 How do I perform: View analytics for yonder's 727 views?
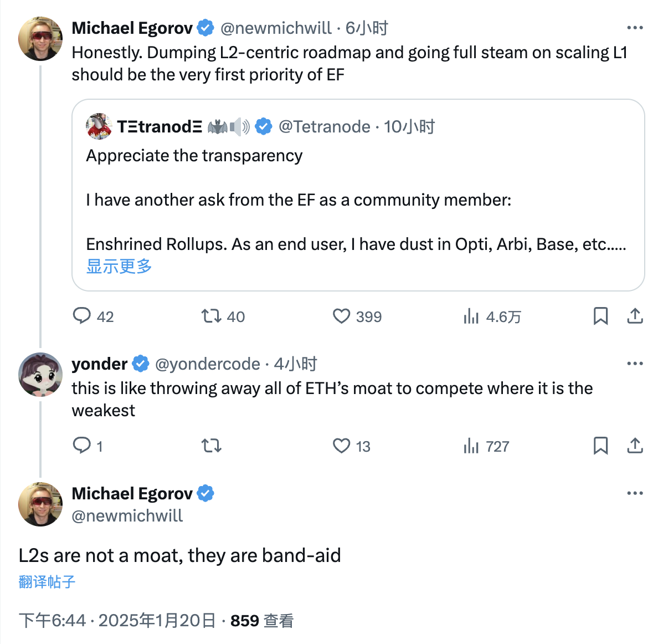[x=471, y=446]
